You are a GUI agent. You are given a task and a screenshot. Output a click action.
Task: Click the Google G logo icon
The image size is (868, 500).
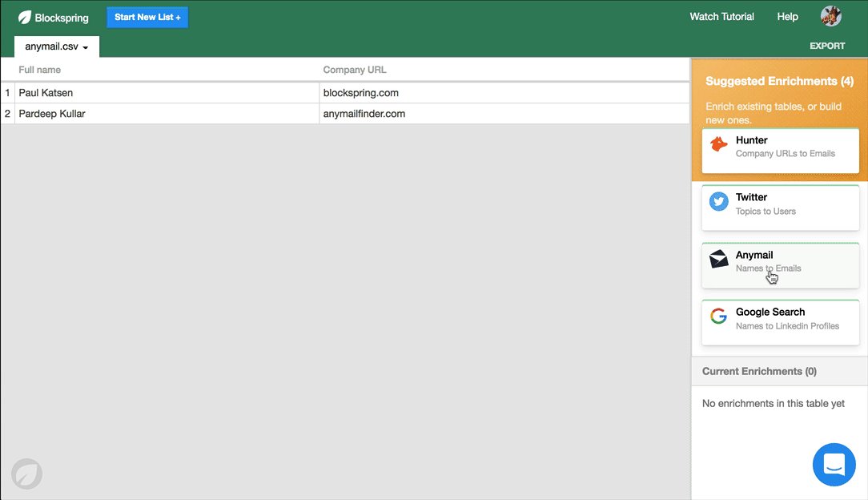tap(718, 317)
